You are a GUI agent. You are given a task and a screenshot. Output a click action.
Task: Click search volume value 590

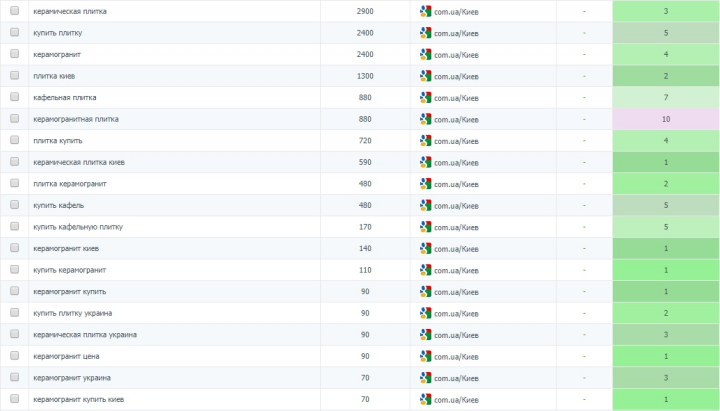click(x=365, y=163)
